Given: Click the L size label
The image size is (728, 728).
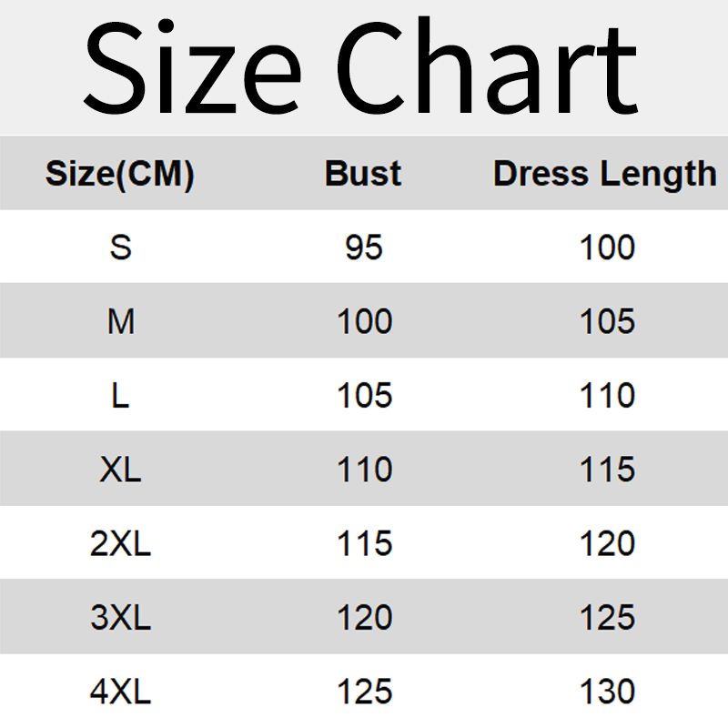Looking at the screenshot, I should 120,396.
